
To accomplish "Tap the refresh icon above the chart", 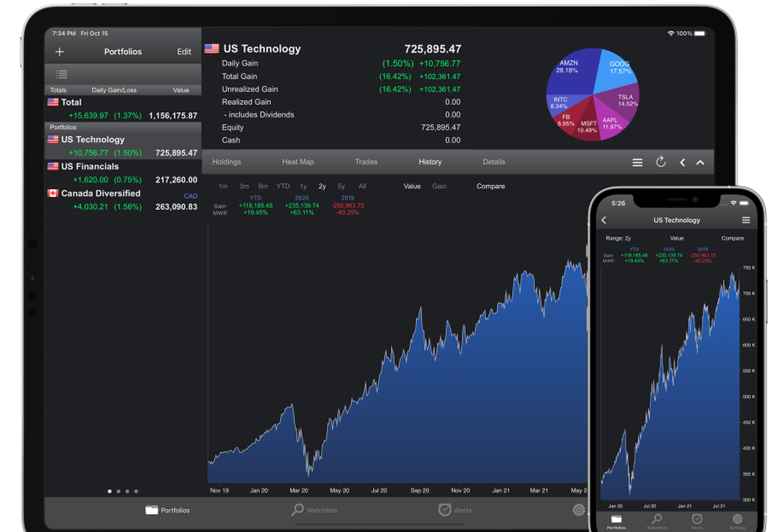I will [x=661, y=162].
